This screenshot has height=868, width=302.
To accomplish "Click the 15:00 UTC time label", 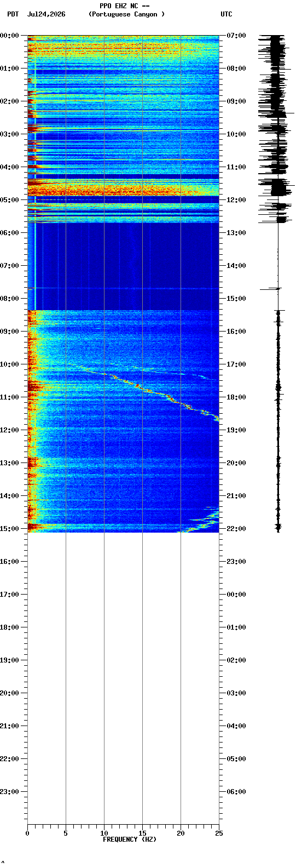I will point(236,299).
